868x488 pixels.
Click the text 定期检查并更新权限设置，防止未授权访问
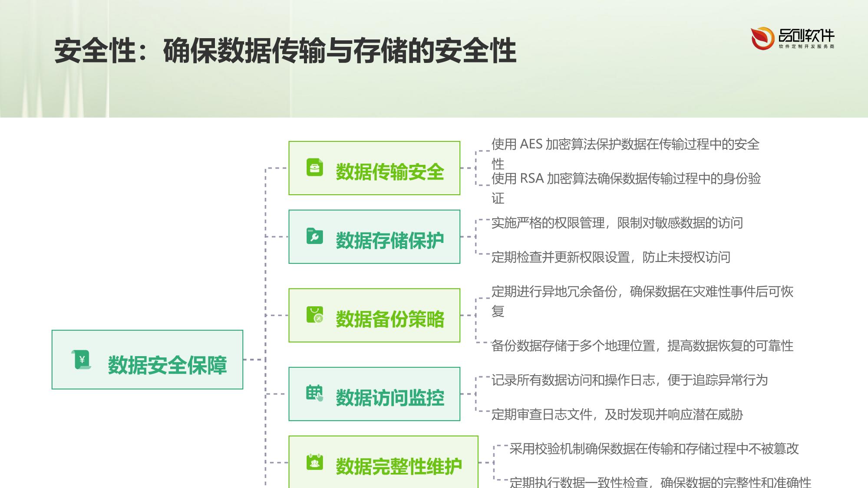[x=611, y=257]
